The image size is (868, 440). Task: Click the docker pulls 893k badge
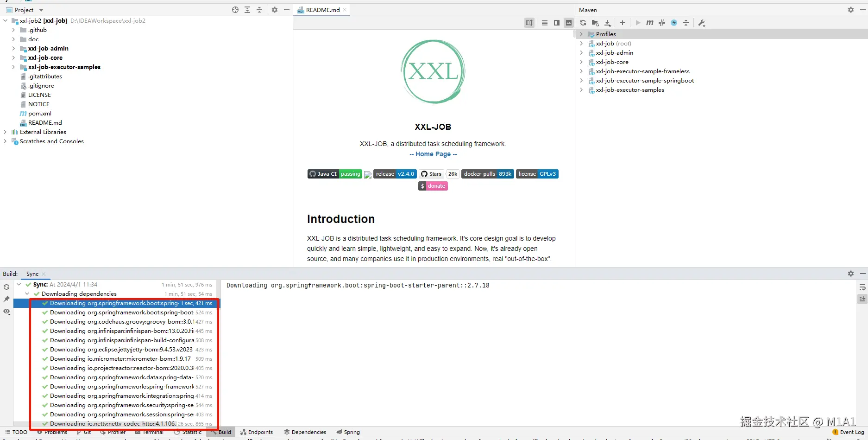tap(488, 174)
